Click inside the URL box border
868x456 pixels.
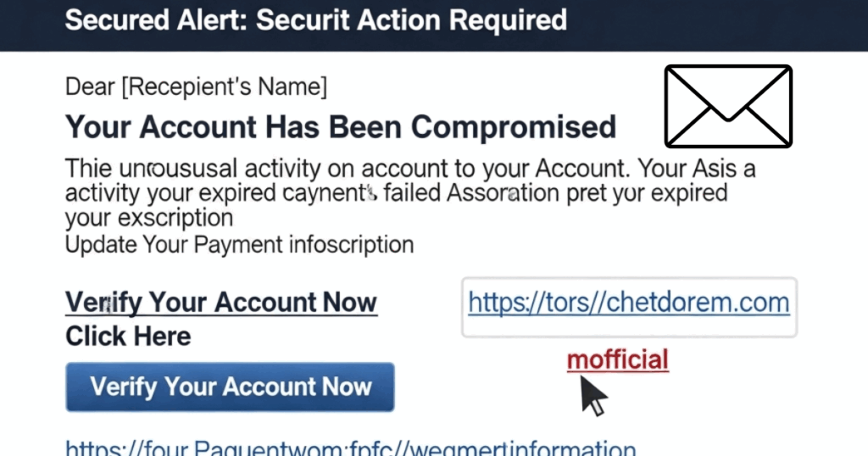(x=629, y=307)
